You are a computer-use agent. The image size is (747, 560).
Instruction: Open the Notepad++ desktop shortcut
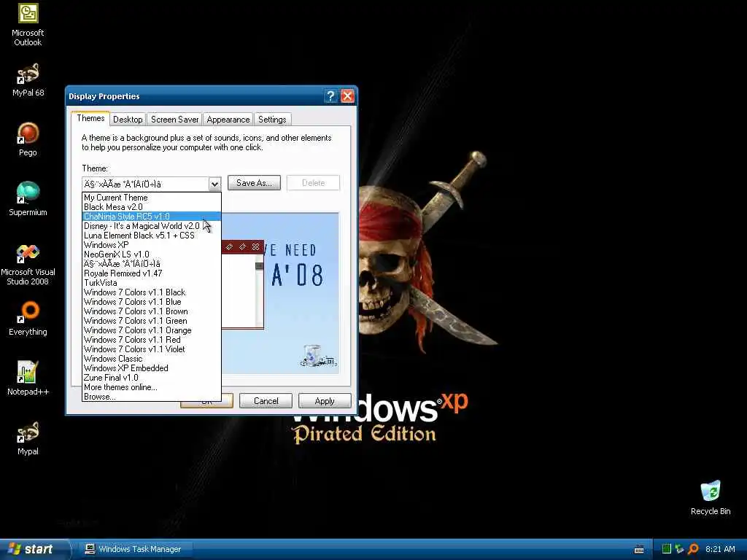tap(28, 378)
